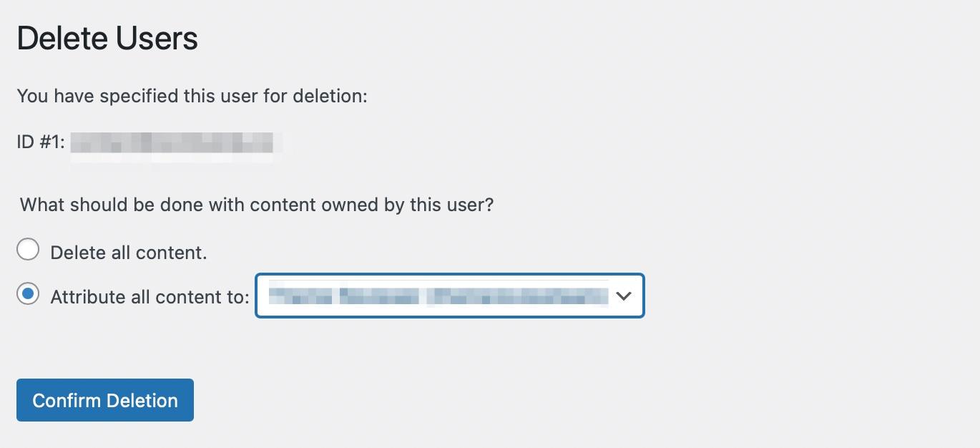Image resolution: width=980 pixels, height=448 pixels.
Task: Click the "Delete all content." label text
Action: pyautogui.click(x=129, y=253)
